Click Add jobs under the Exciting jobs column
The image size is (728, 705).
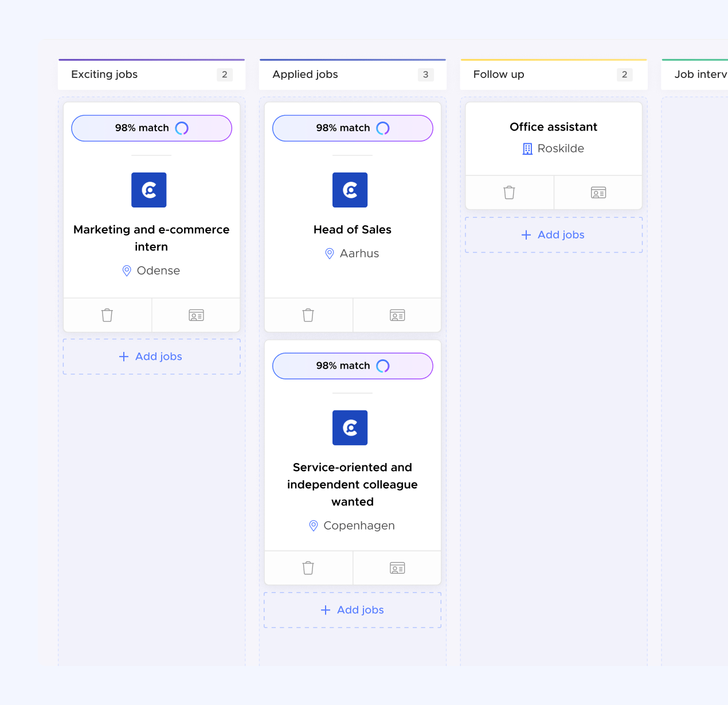(x=151, y=356)
